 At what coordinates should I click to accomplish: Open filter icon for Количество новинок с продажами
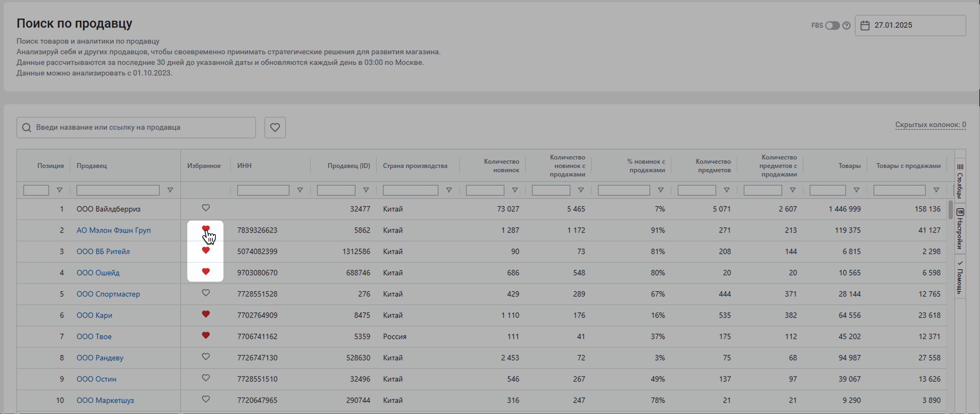pos(581,190)
